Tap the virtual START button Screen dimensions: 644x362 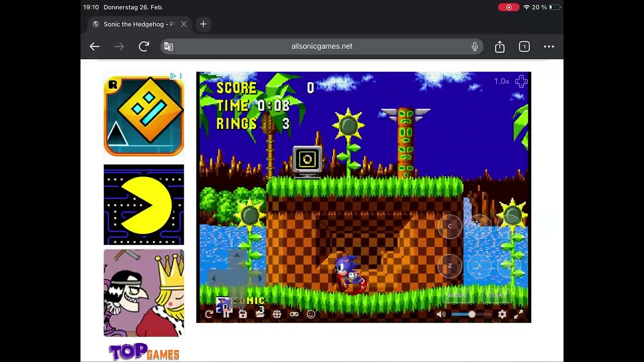[497, 296]
